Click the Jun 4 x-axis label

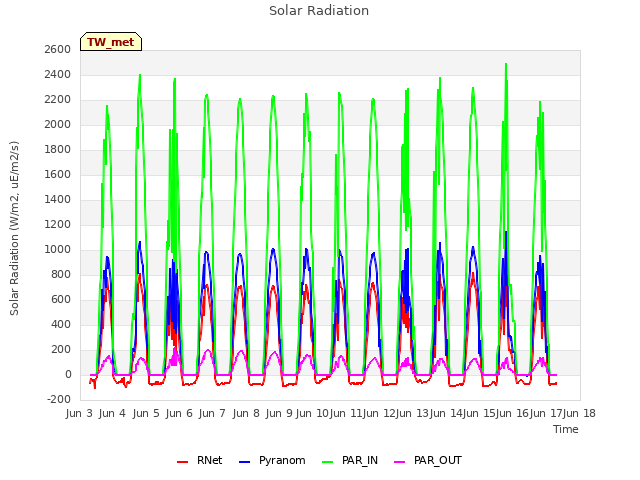[x=112, y=413]
